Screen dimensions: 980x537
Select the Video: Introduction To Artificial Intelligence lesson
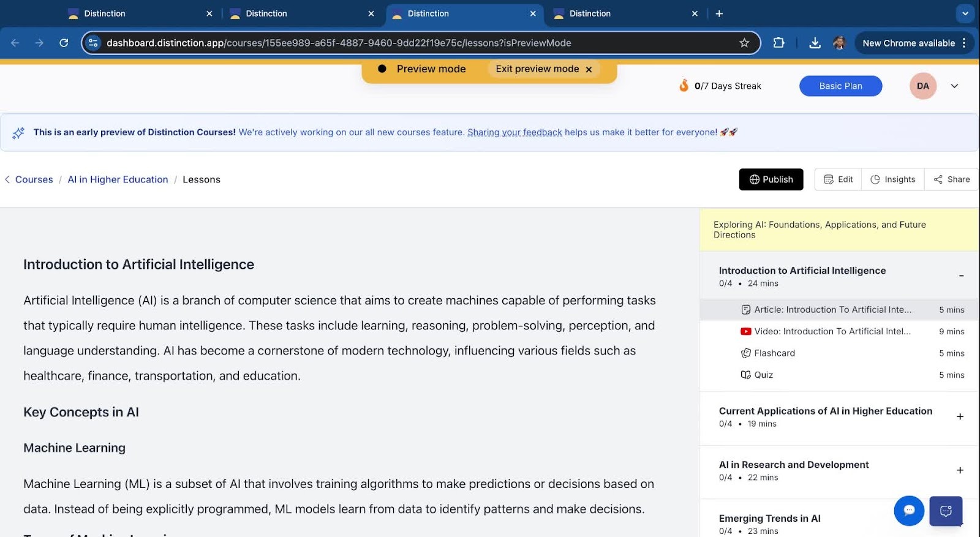(x=832, y=331)
